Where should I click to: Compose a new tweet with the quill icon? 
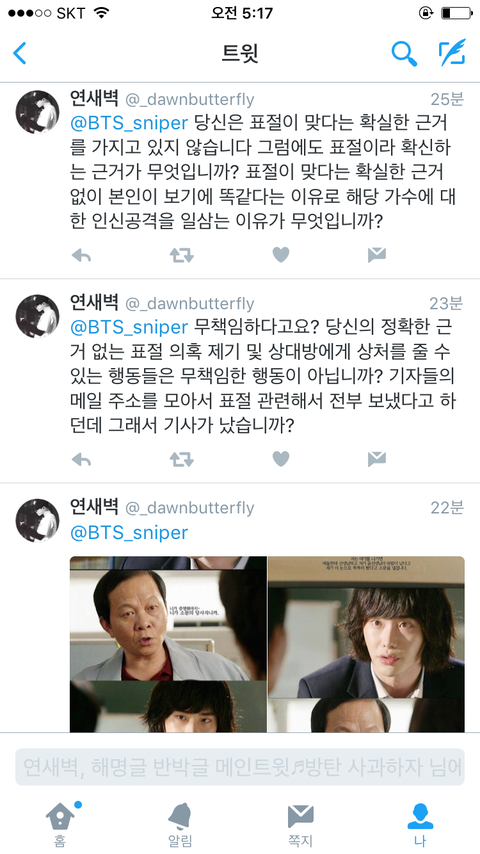tap(452, 53)
